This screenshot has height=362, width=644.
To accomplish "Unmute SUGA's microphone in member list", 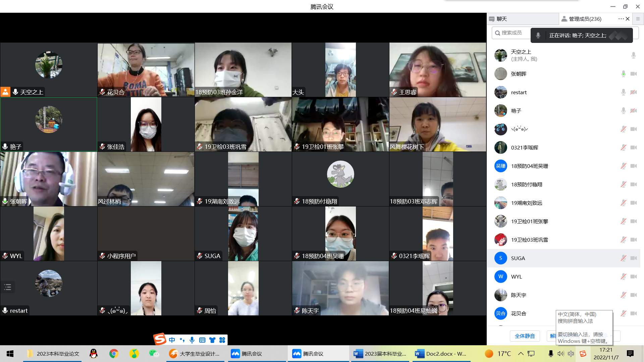I will coord(623,258).
